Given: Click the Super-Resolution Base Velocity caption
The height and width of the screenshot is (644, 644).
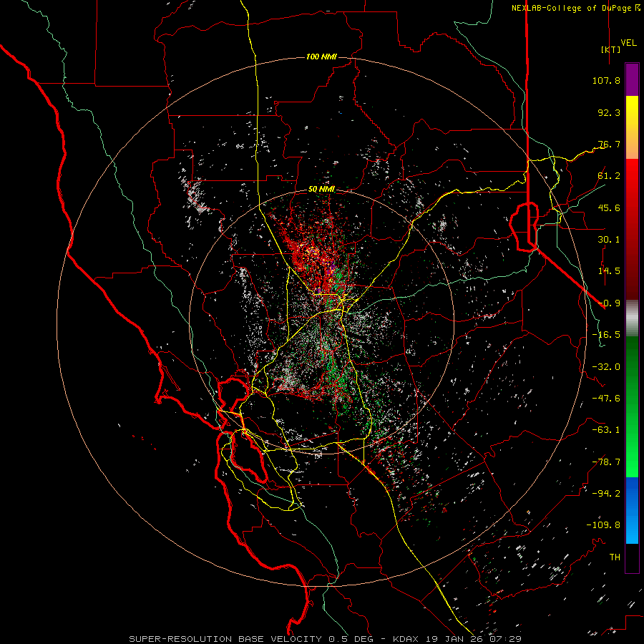Looking at the screenshot, I should pos(326,639).
